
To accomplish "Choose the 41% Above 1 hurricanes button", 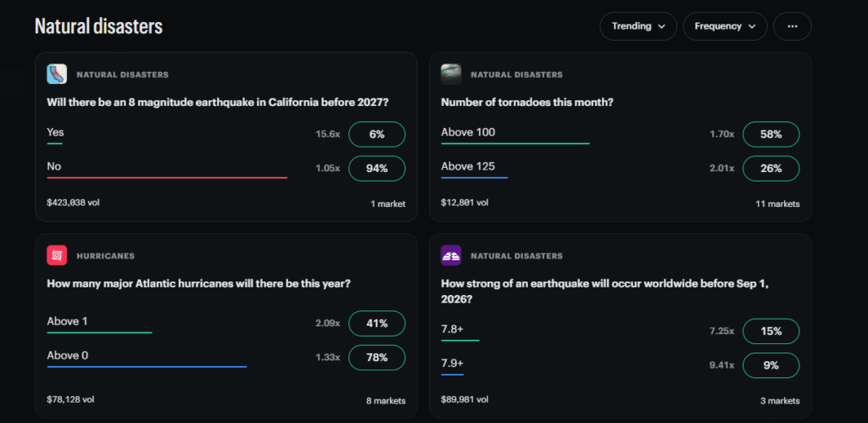I will pos(377,323).
